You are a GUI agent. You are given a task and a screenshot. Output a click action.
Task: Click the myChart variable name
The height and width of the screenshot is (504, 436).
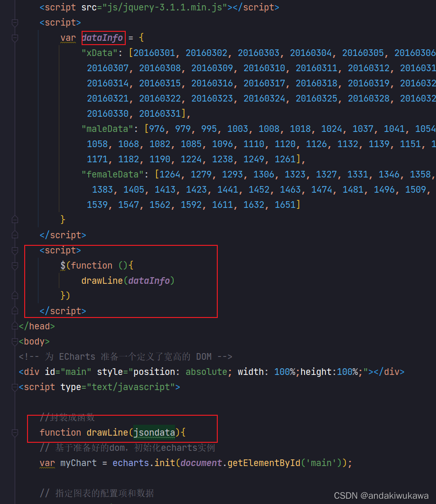(x=79, y=463)
